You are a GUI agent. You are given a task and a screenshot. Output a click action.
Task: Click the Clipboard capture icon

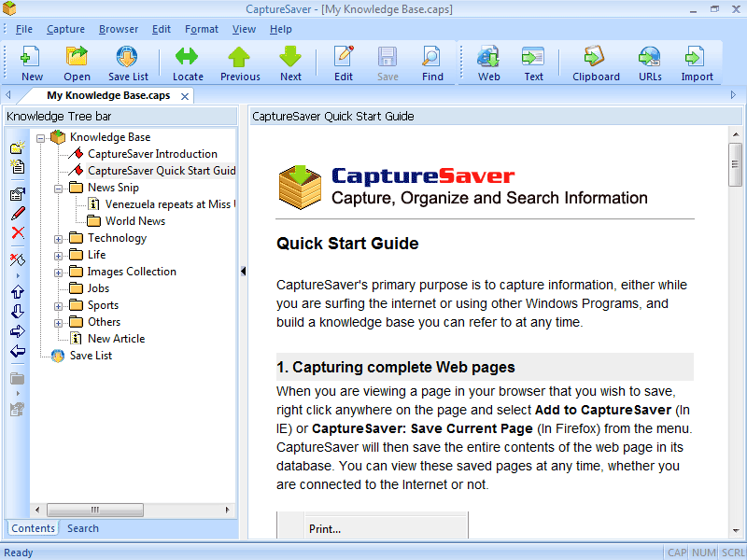tap(596, 63)
